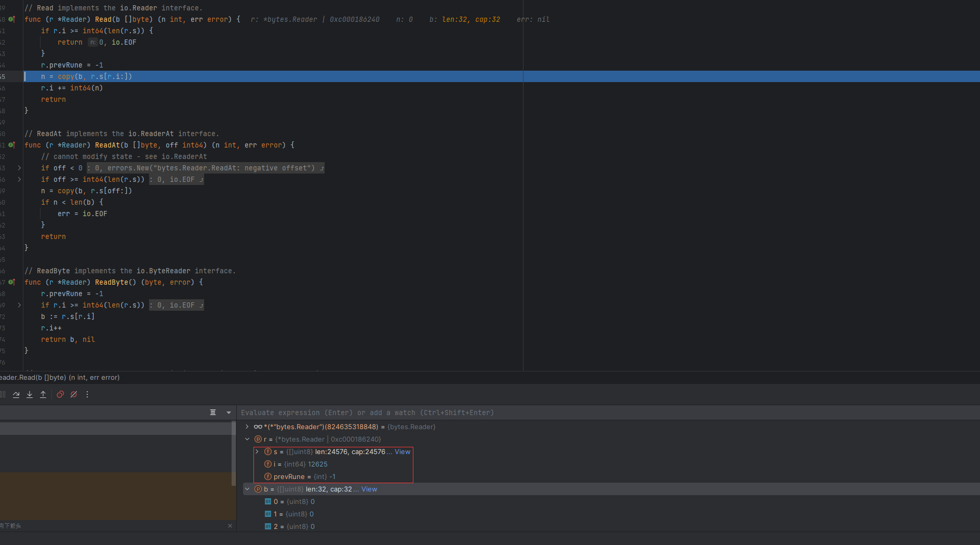Screen dimensions: 980x545
Task: Click the glasses watch icon for bytes.Reader
Action: point(258,427)
